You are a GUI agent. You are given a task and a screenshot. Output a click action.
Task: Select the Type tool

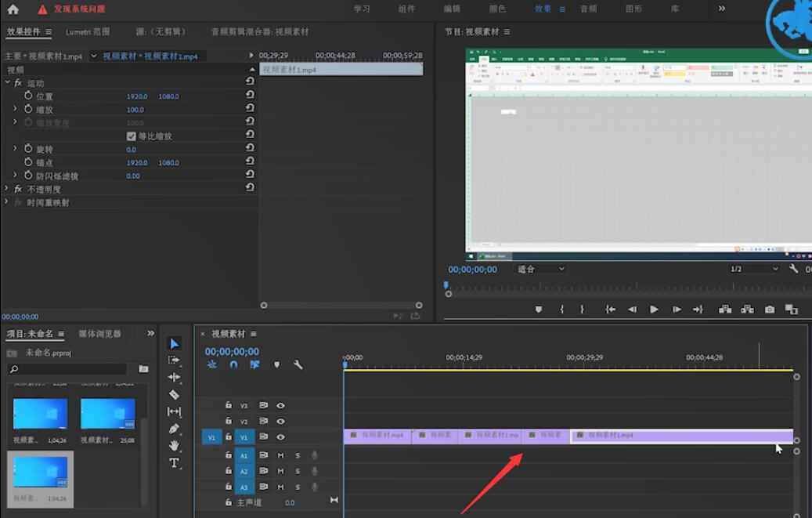click(174, 462)
